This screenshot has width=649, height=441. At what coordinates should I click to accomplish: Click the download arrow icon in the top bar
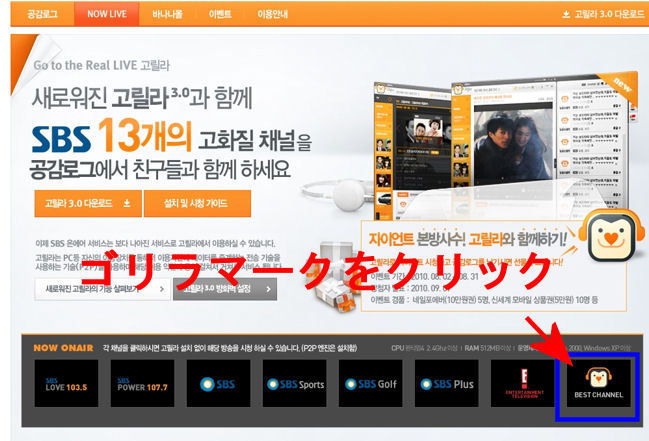click(x=566, y=14)
